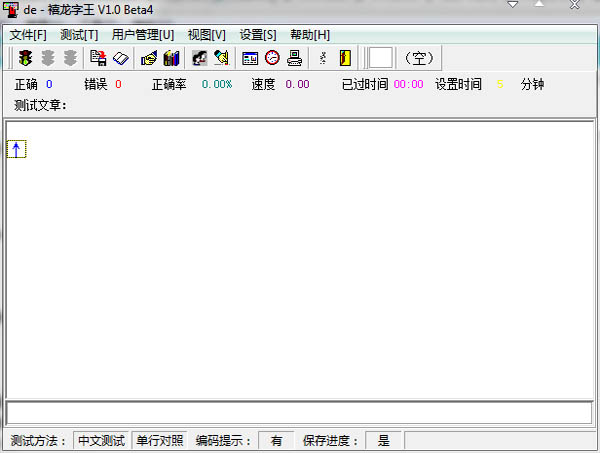Click the blue up-arrow cursor marker
This screenshot has height=453, width=600.
(x=16, y=149)
